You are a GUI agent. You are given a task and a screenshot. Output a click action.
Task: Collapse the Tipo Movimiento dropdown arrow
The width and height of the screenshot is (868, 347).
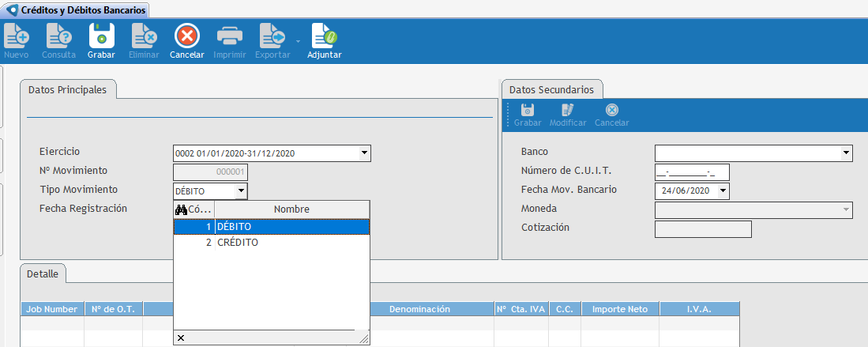coord(241,191)
